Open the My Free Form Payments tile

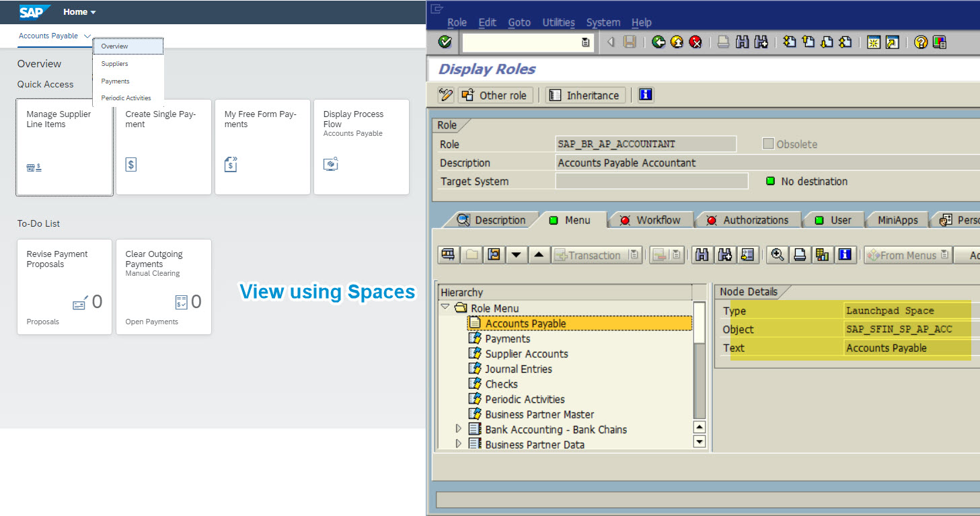262,147
